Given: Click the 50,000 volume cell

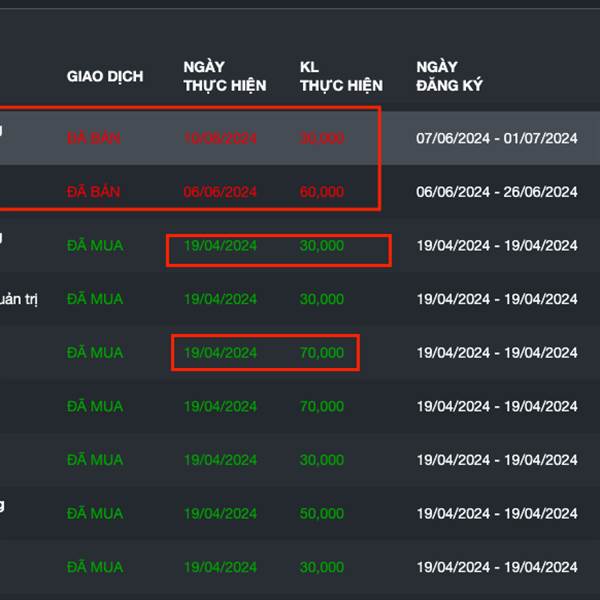Looking at the screenshot, I should [x=322, y=514].
